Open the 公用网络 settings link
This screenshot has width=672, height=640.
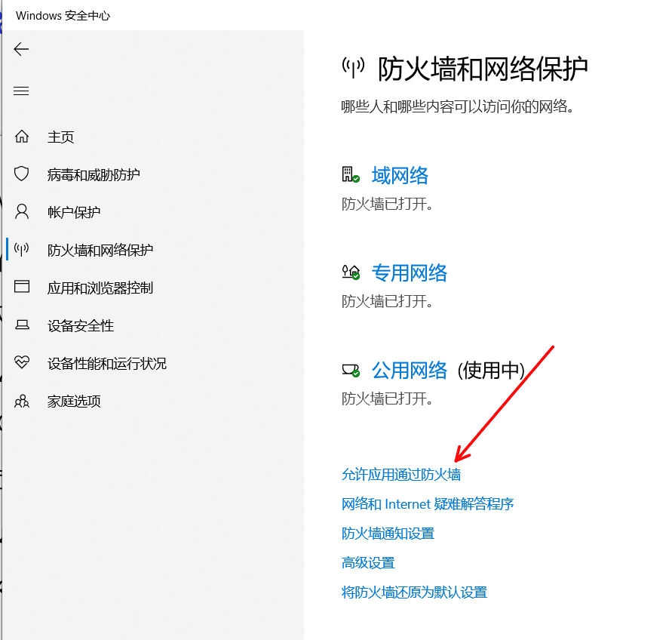click(x=410, y=370)
